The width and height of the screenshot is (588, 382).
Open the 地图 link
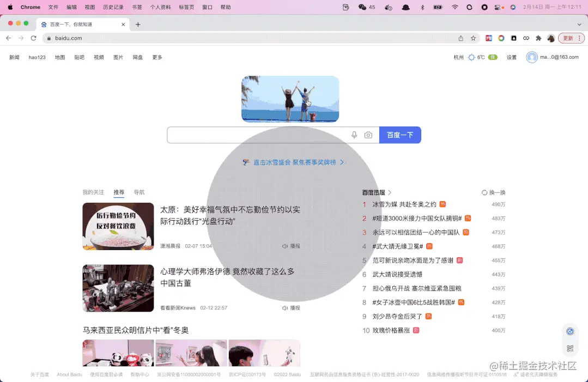60,57
